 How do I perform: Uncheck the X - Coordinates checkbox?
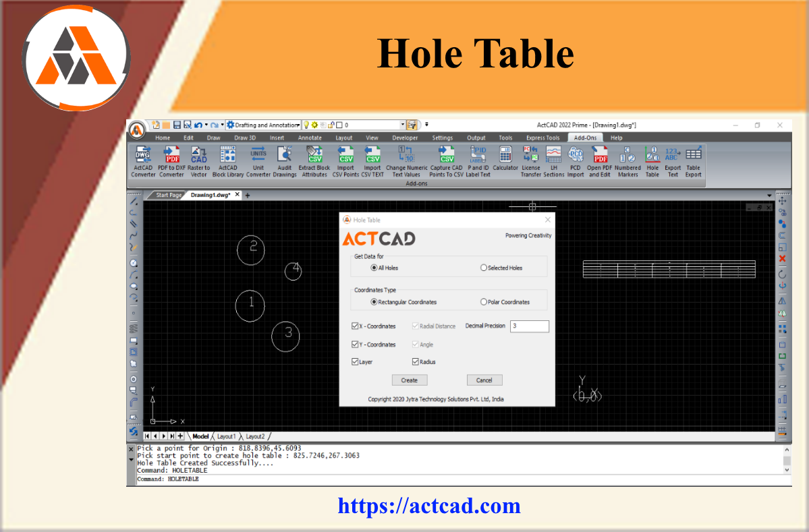click(x=355, y=326)
